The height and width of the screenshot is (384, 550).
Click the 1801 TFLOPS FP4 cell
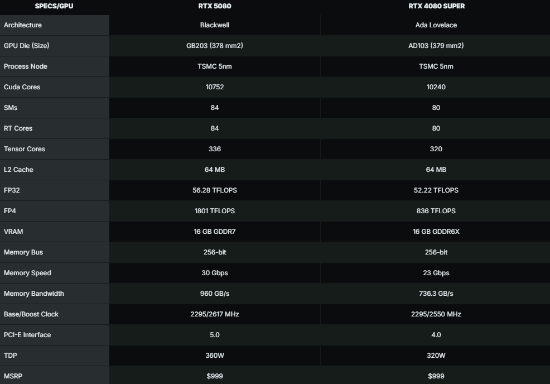pyautogui.click(x=215, y=211)
